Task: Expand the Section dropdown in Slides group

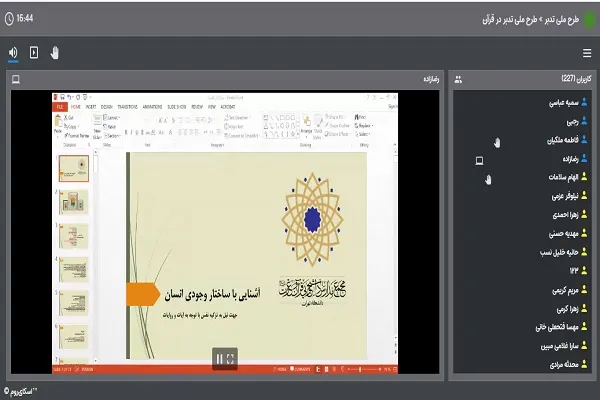Action: tap(112, 136)
